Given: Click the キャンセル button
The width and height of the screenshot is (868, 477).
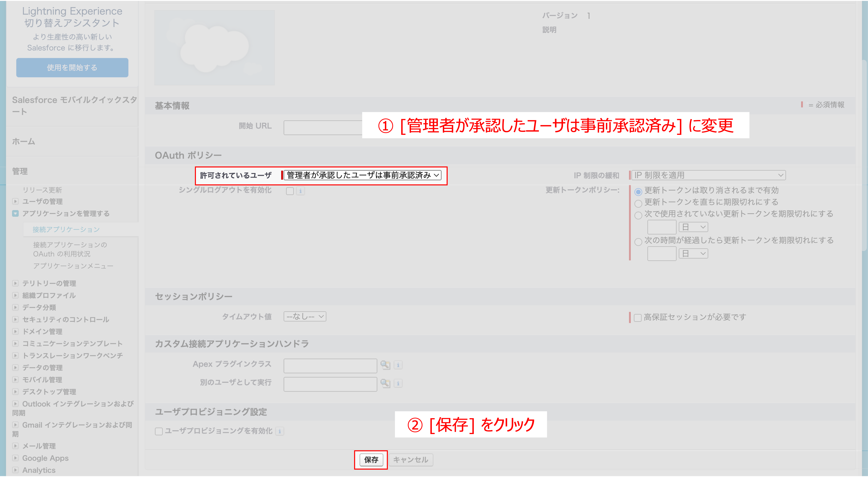Looking at the screenshot, I should 410,460.
